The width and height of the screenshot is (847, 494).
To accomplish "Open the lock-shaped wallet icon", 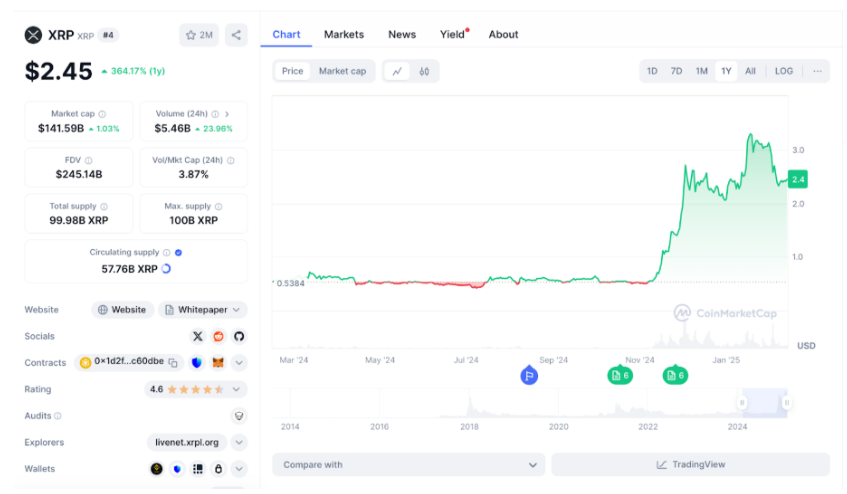I will tap(218, 469).
